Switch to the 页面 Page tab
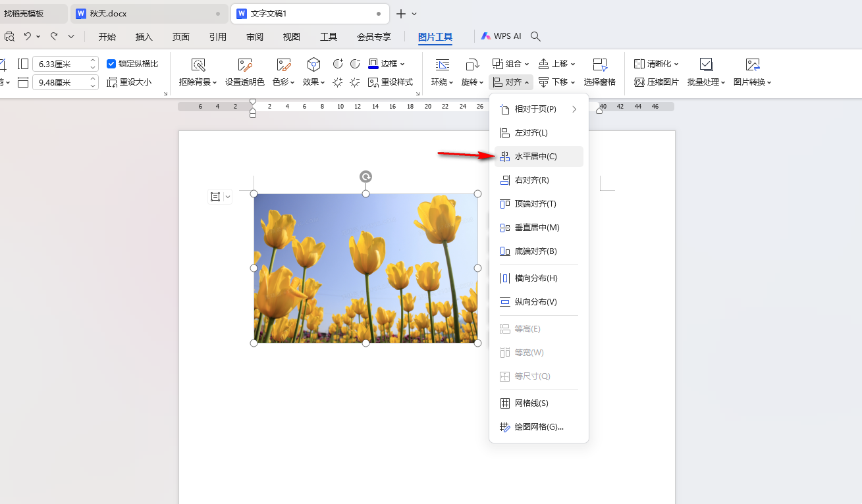Screen dimensions: 862x504 [181, 37]
